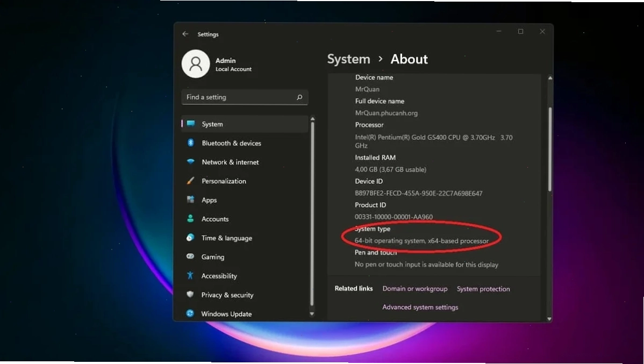The image size is (644, 364).
Task: Click the Admin account name
Action: coord(225,60)
